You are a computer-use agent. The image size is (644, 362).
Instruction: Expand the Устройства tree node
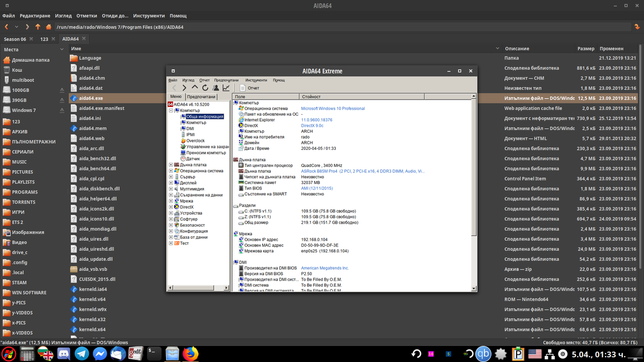[x=171, y=213]
